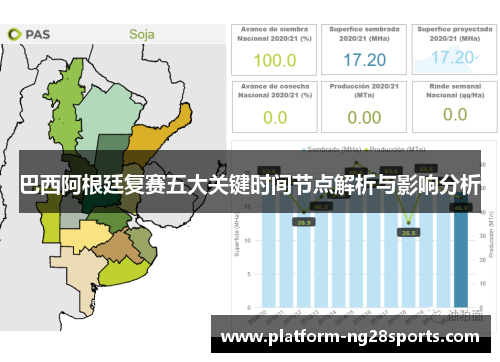Screen dimensions: 500x362
Task: Click the Superficie (MHa) left axis title
Action: point(237,235)
